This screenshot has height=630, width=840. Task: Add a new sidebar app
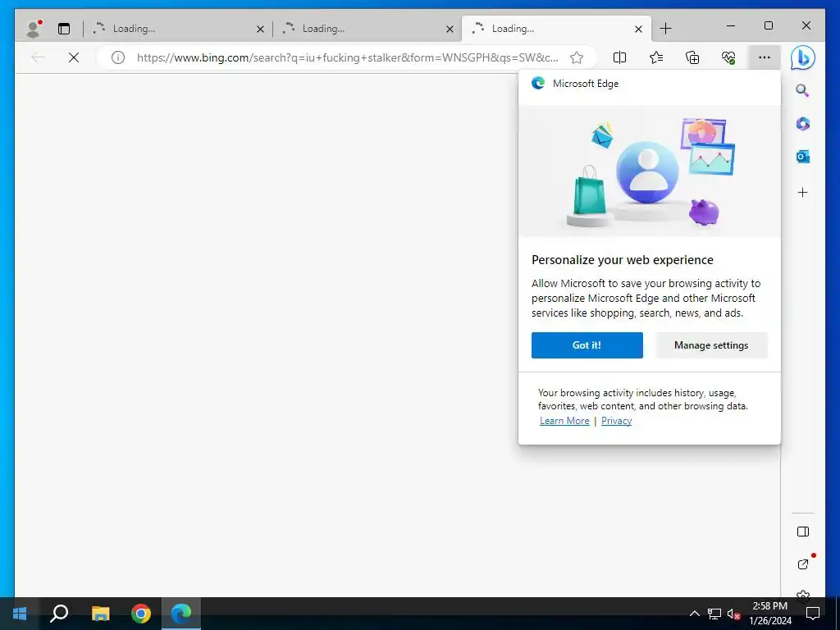(x=802, y=192)
